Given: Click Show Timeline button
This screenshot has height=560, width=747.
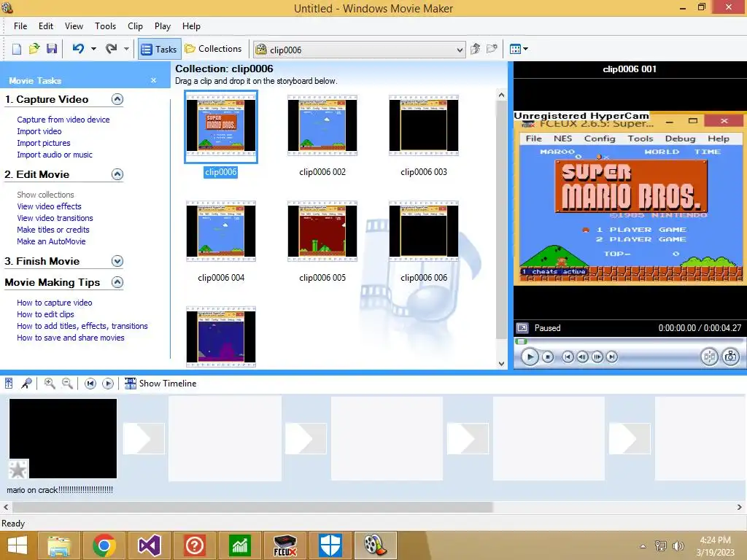Looking at the screenshot, I should tap(160, 384).
